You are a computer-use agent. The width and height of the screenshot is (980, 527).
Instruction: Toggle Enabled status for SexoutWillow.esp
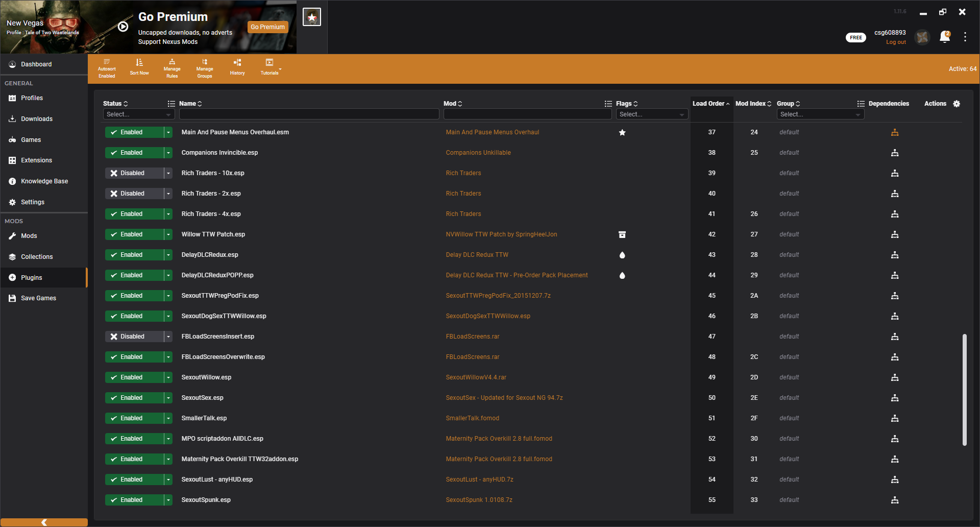click(134, 377)
